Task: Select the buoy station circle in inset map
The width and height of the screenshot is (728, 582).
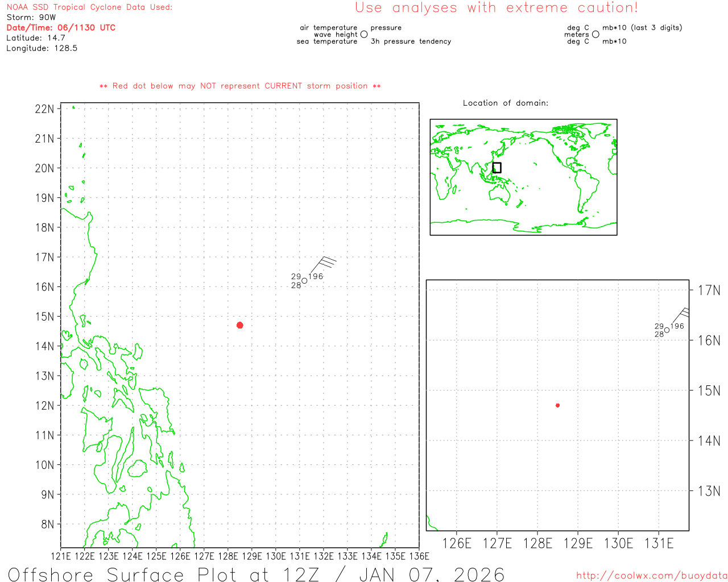Action: [x=667, y=330]
